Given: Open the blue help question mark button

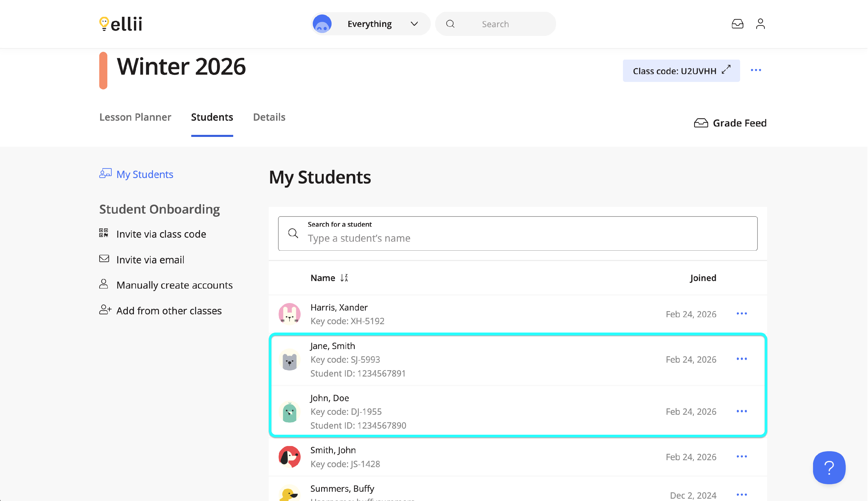Looking at the screenshot, I should coord(829,467).
